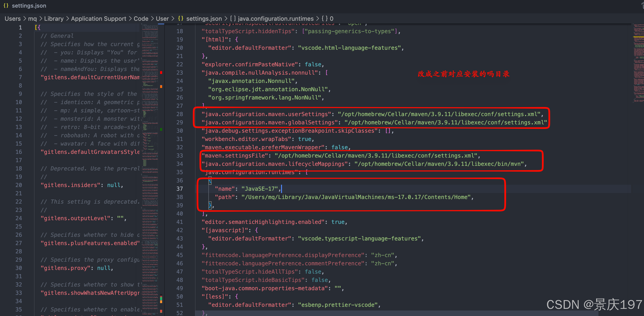Screen dimensions: 644x316
Task: Expand the java.configuration.runtimes breadcrumb
Action: (x=276, y=18)
